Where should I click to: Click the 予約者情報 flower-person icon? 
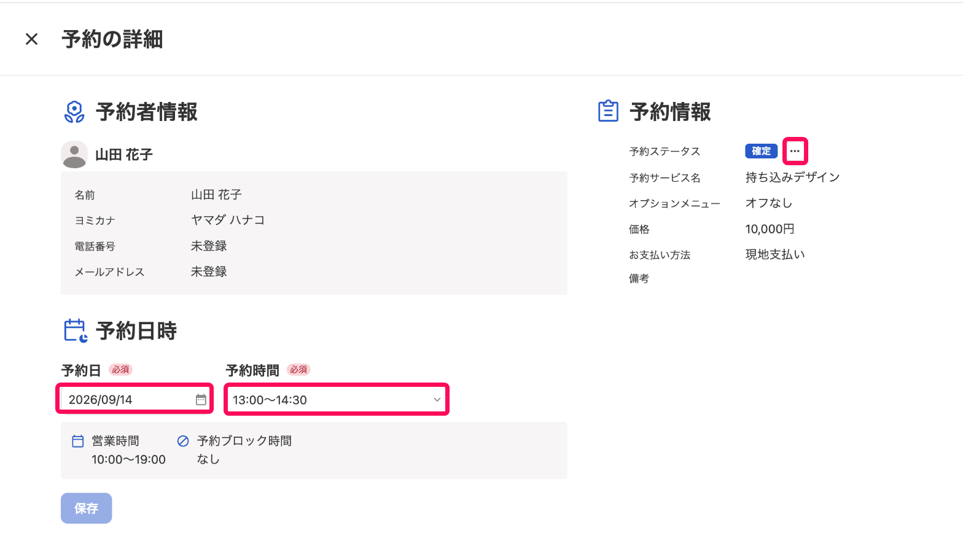[74, 112]
